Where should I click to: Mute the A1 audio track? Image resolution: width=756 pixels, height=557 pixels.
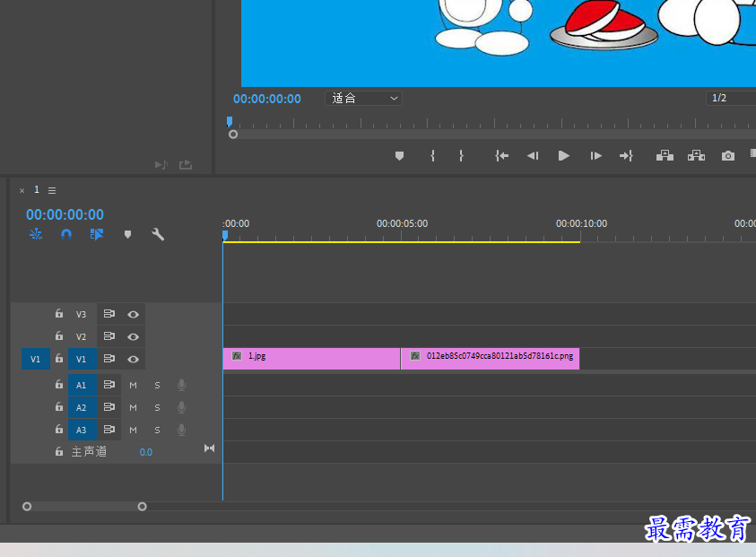[x=133, y=386]
